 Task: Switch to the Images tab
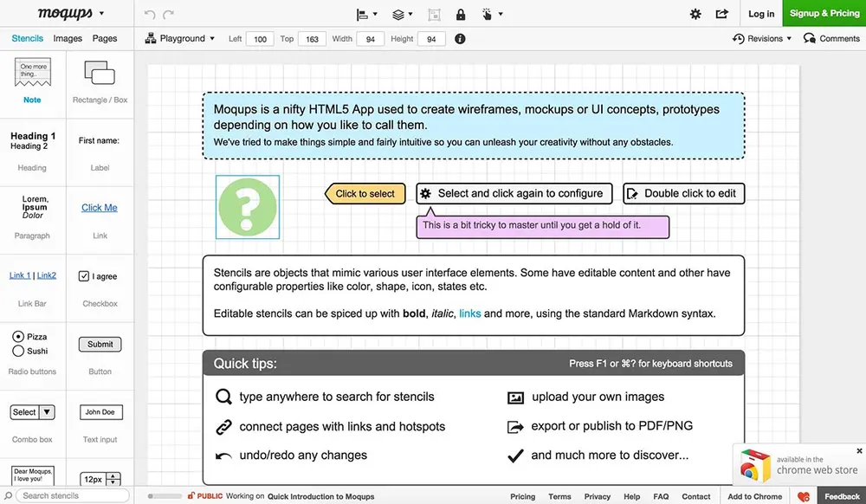(x=68, y=39)
